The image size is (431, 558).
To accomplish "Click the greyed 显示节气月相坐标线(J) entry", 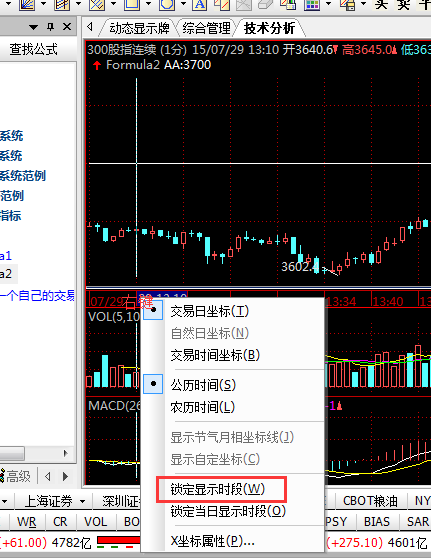I will pos(232,437).
